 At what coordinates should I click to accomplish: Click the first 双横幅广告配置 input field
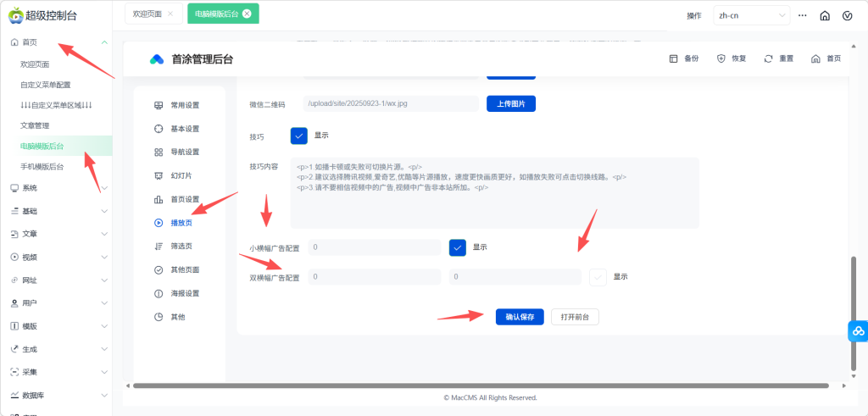pos(374,276)
